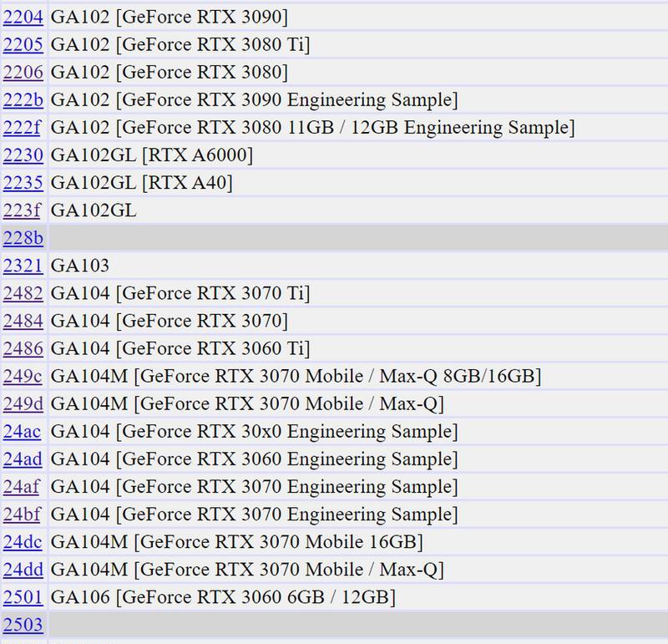Image resolution: width=668 pixels, height=644 pixels.
Task: Click device ID link 2321
Action: pyautogui.click(x=23, y=266)
